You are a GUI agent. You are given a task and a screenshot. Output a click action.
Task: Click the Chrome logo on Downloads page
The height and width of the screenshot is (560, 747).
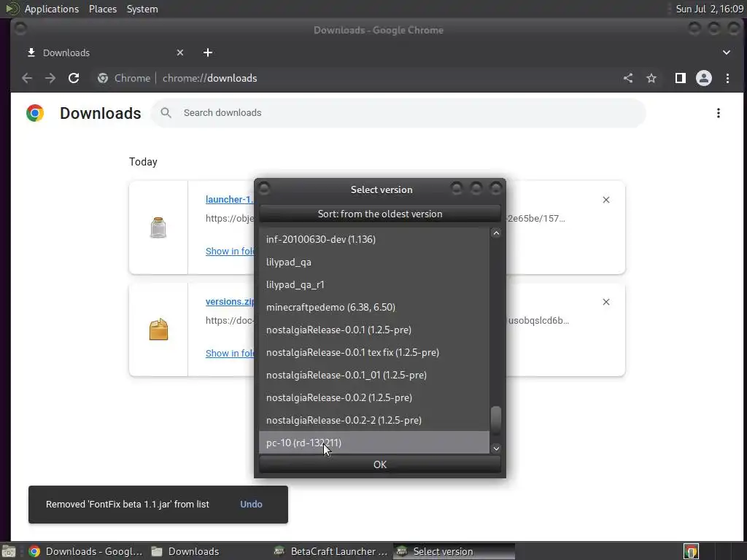point(35,113)
